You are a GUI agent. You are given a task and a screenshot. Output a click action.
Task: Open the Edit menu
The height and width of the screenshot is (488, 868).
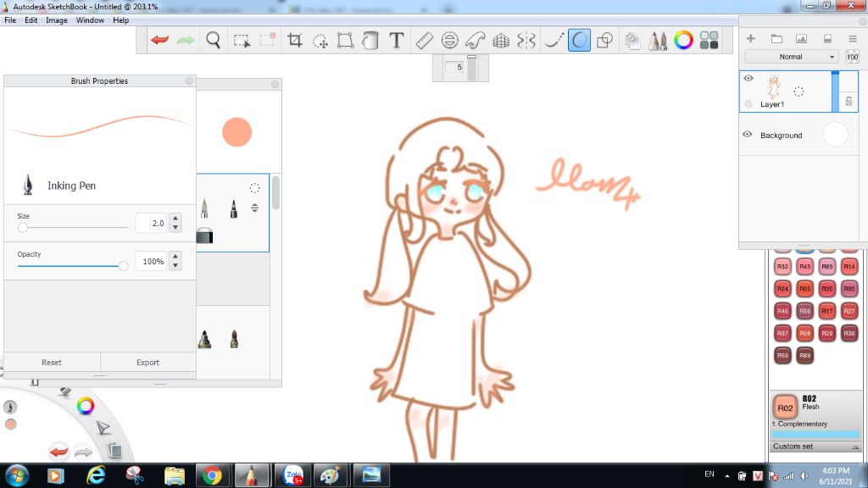click(x=31, y=20)
